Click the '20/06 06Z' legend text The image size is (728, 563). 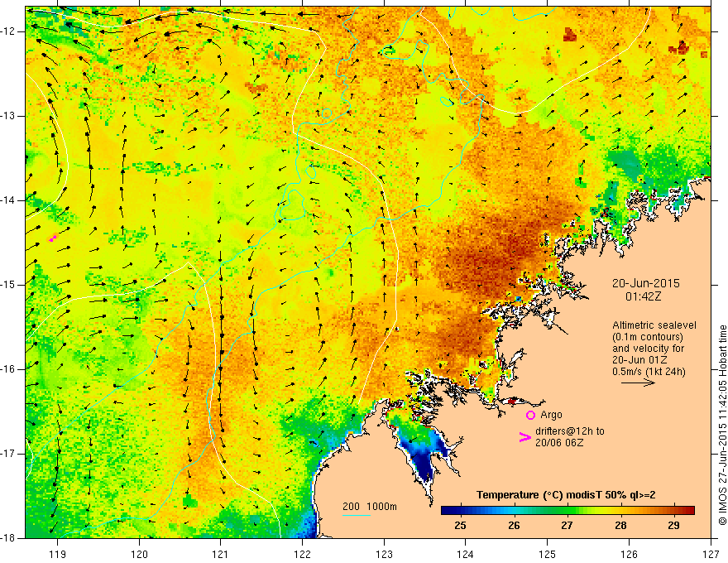pyautogui.click(x=559, y=443)
